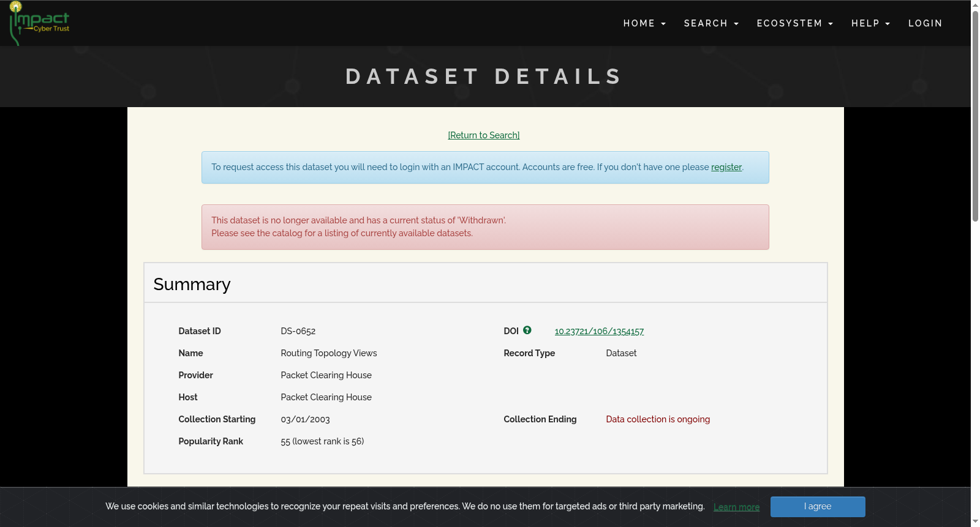Click the Host value Packet Clearing House
This screenshot has width=980, height=527.
click(x=326, y=397)
